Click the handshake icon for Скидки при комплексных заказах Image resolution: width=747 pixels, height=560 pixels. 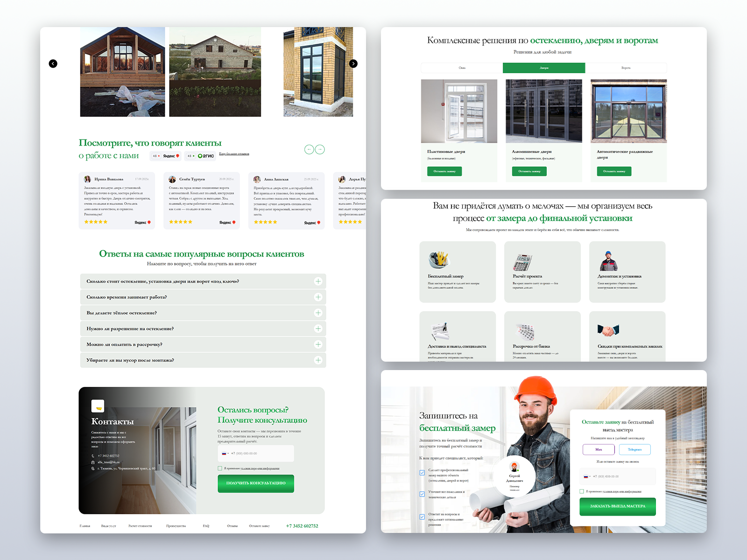tap(608, 331)
